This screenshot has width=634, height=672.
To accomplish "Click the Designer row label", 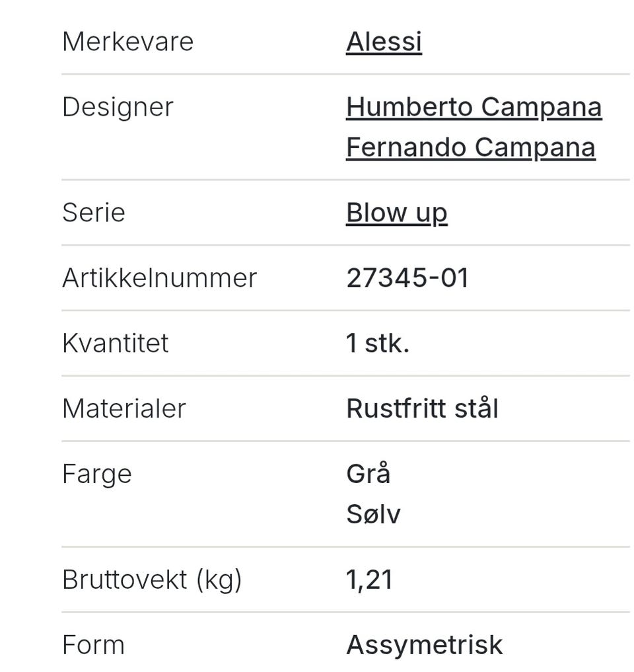I will click(x=118, y=108).
